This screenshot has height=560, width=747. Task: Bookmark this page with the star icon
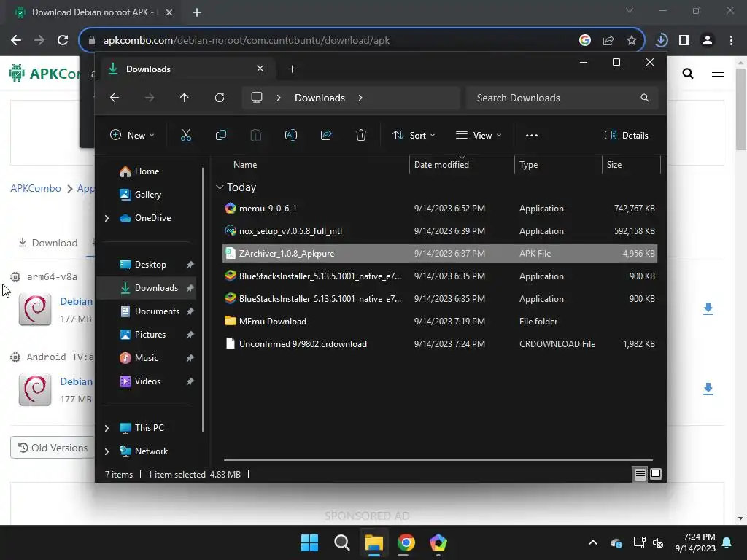632,40
